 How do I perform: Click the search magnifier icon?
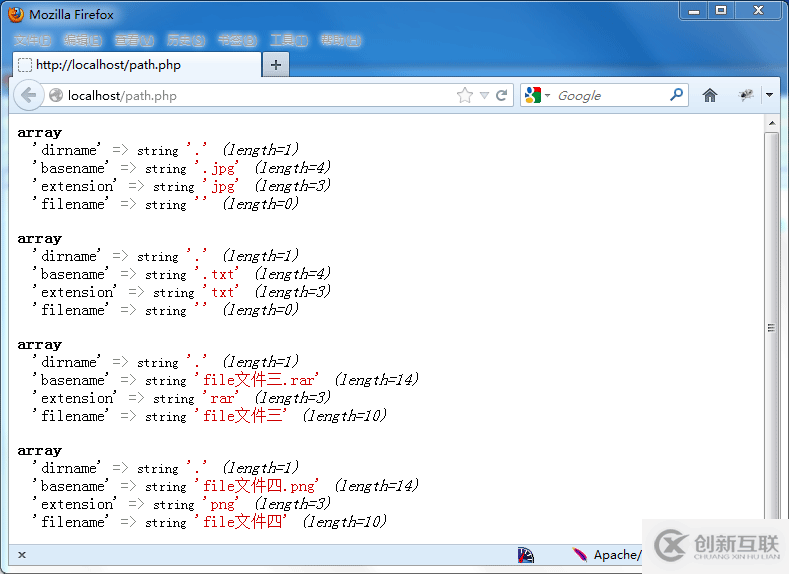click(x=677, y=95)
